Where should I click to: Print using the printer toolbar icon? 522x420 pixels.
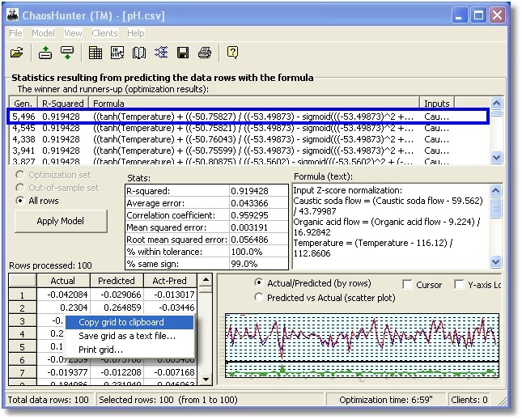pyautogui.click(x=205, y=53)
